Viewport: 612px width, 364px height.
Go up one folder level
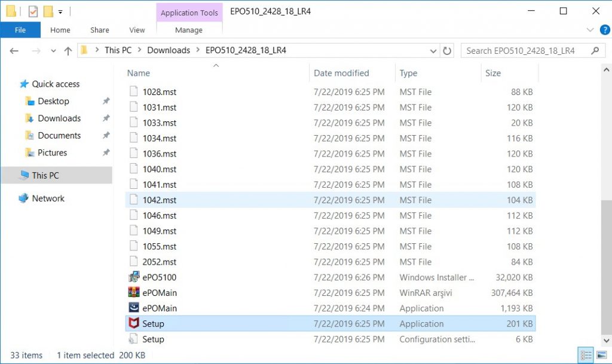[x=68, y=51]
